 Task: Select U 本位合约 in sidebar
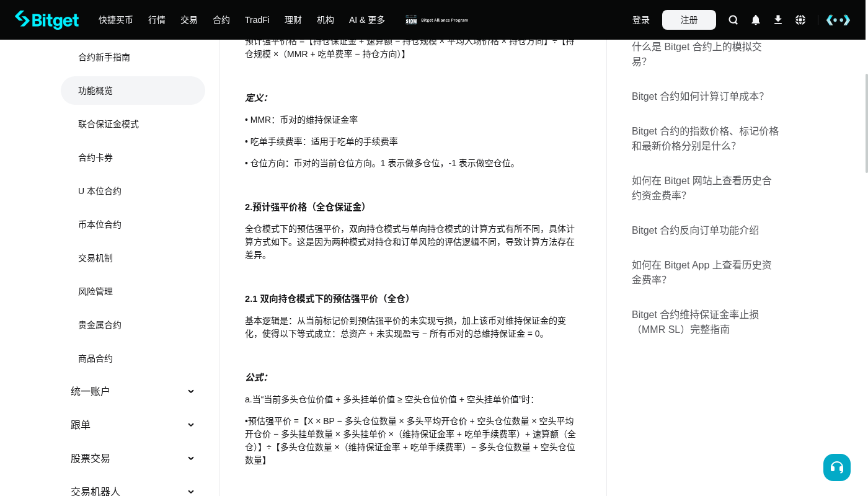click(133, 191)
